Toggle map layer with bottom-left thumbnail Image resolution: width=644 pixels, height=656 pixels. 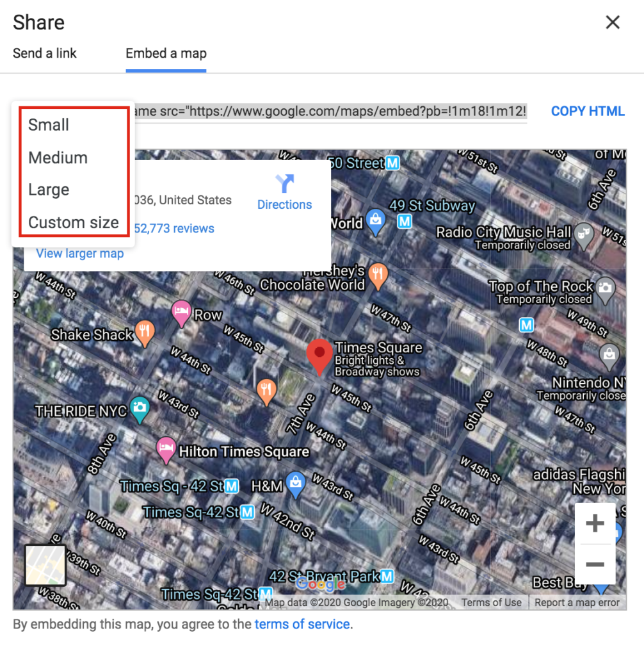click(x=45, y=565)
